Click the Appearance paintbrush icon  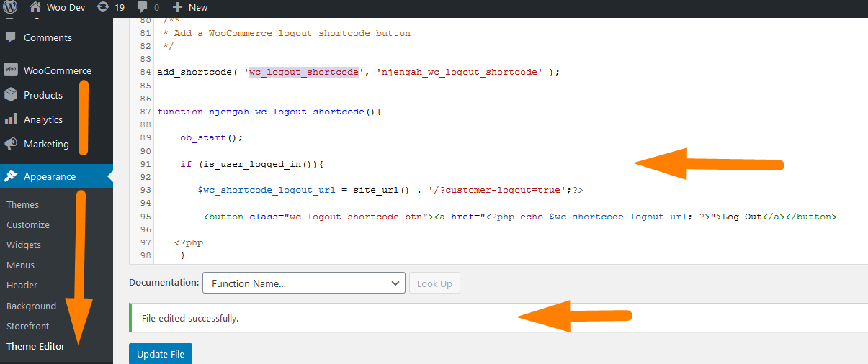coord(11,176)
